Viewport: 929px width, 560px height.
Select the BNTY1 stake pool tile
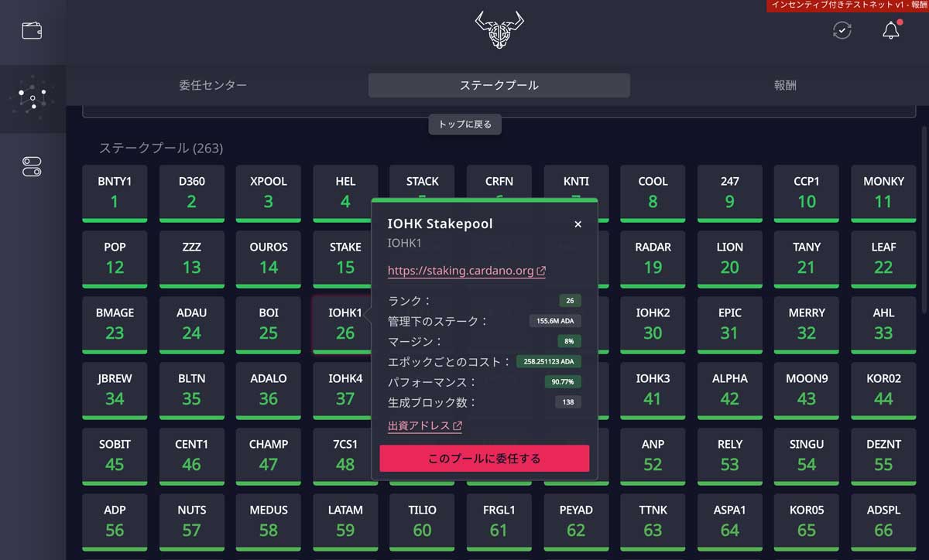pyautogui.click(x=115, y=193)
